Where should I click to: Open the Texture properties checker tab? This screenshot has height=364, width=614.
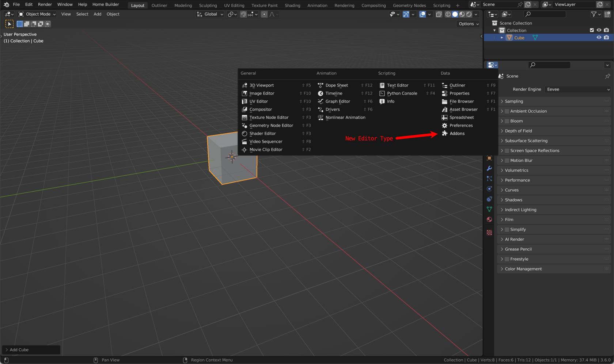pos(489,233)
